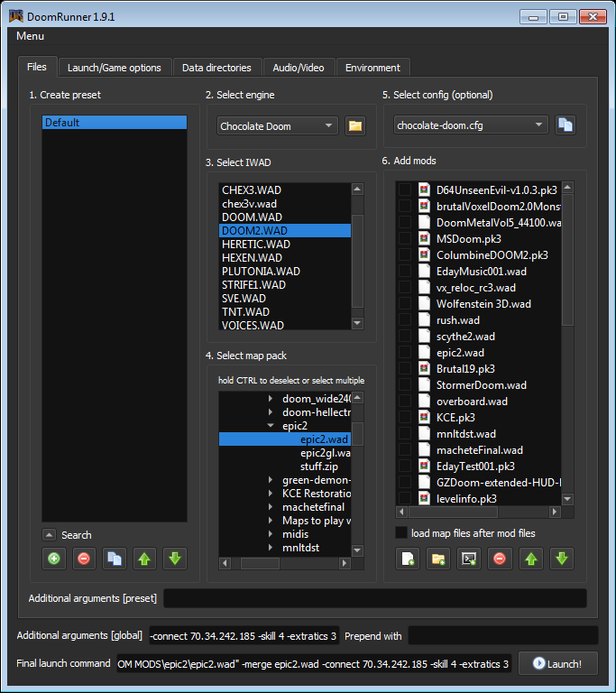This screenshot has width=616, height=693.
Task: Enable scythe2.wad mod checkbox
Action: tap(405, 336)
